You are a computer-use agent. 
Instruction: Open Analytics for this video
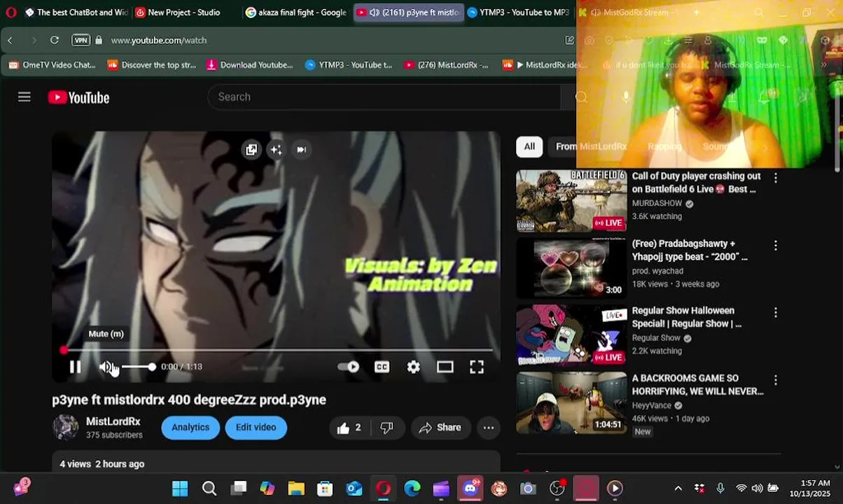point(190,428)
